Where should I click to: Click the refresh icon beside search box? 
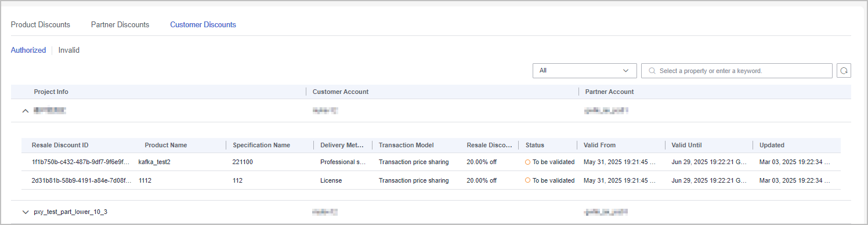[x=844, y=71]
